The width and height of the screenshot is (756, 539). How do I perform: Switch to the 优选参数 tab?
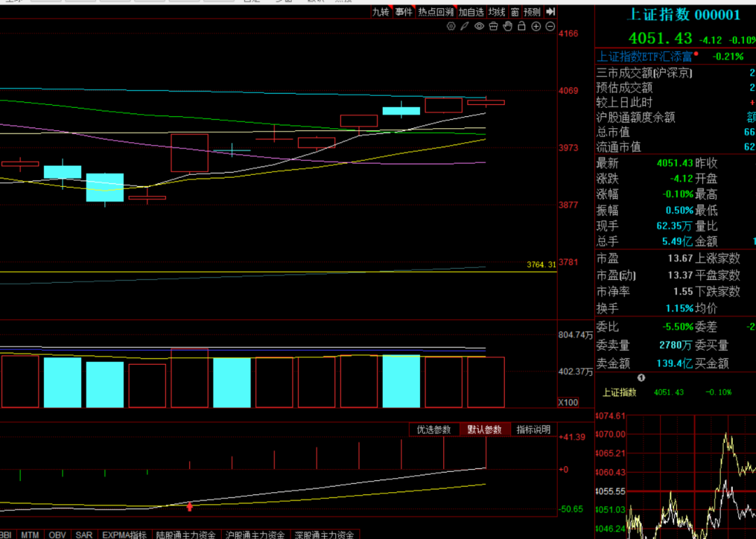coord(434,430)
